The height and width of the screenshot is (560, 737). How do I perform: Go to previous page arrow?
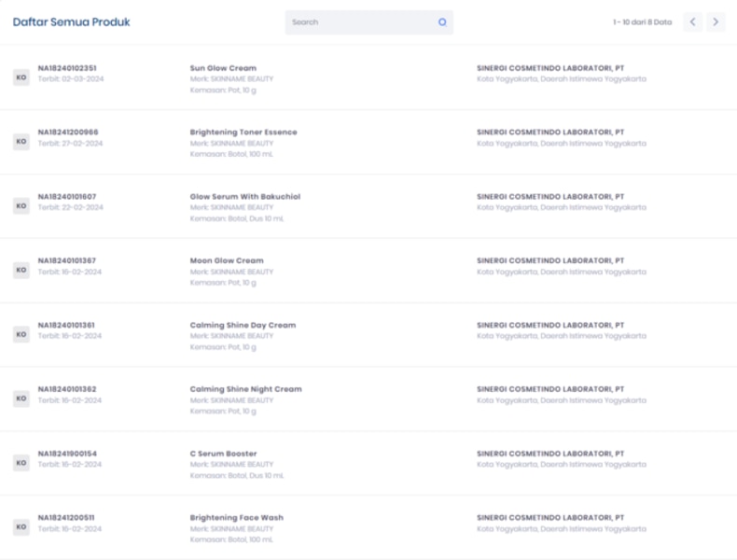pyautogui.click(x=692, y=22)
